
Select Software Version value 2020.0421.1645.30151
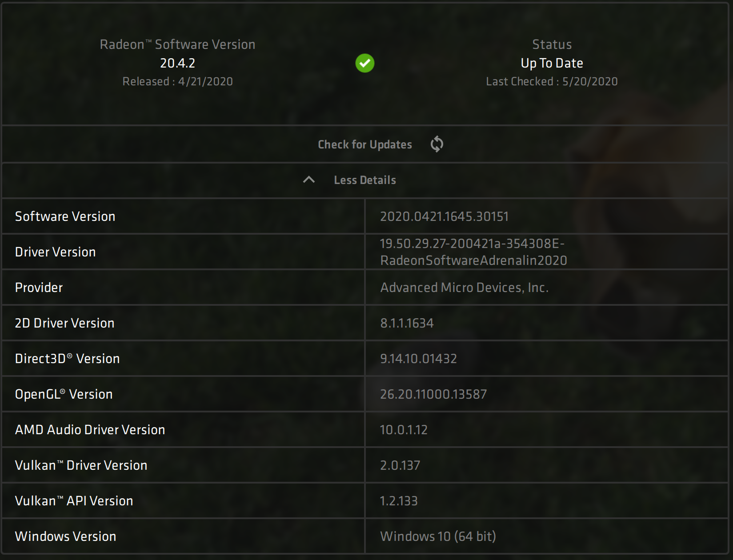click(444, 216)
